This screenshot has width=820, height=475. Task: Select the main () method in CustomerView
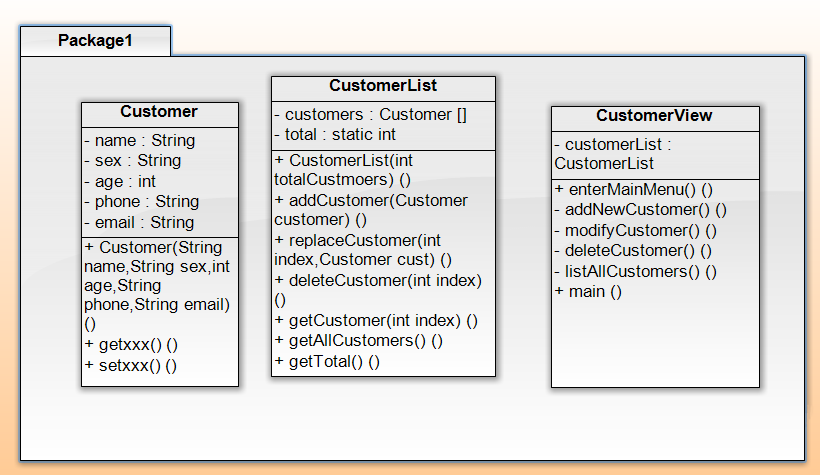point(588,291)
